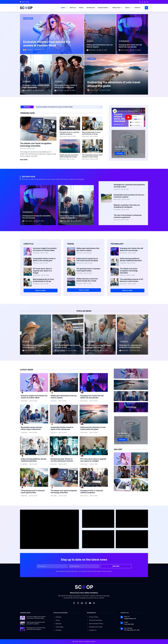Click the Subscribe button

[x=115, y=566]
